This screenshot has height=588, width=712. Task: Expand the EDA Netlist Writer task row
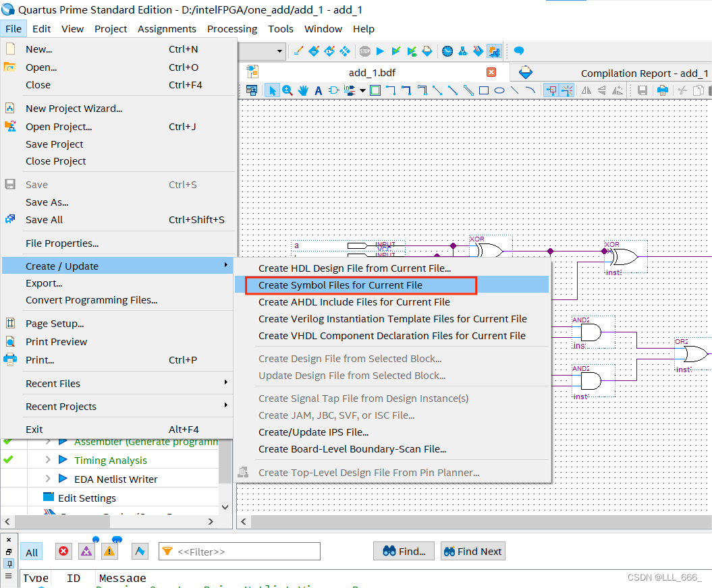pos(48,479)
